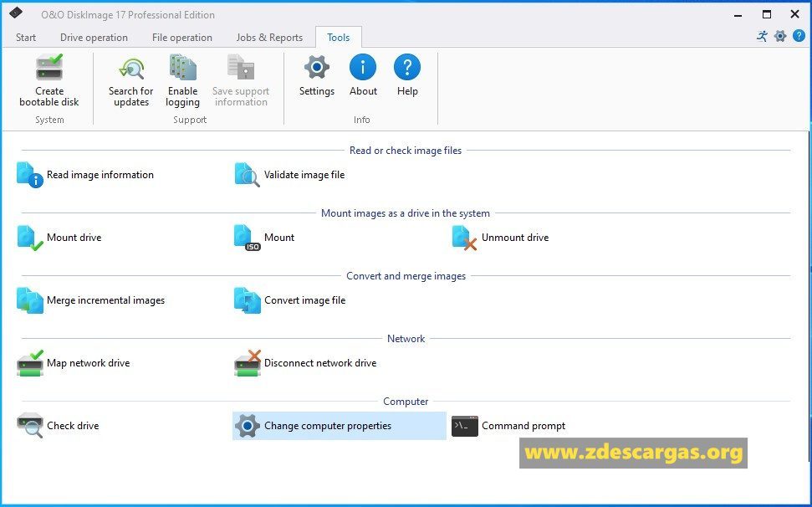Click the Merge incremental images label
Image resolution: width=812 pixels, height=507 pixels.
105,300
